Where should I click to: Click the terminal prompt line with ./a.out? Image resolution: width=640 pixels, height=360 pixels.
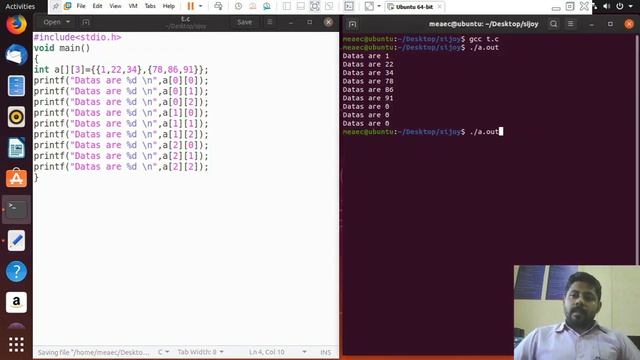(x=422, y=131)
